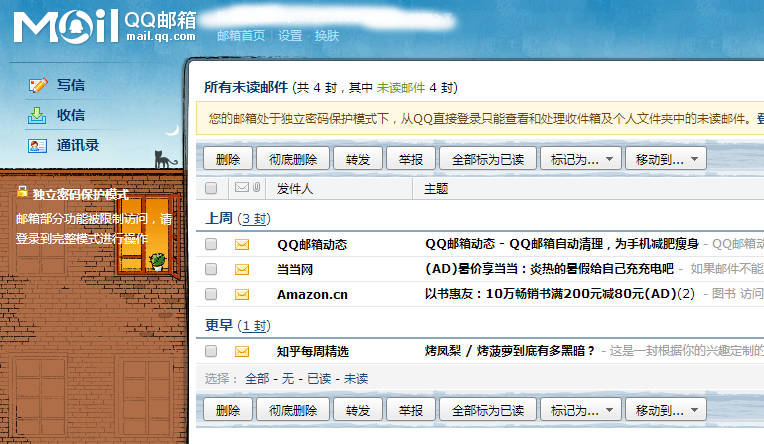Open the 设置 settings link
764x444 pixels.
click(290, 36)
